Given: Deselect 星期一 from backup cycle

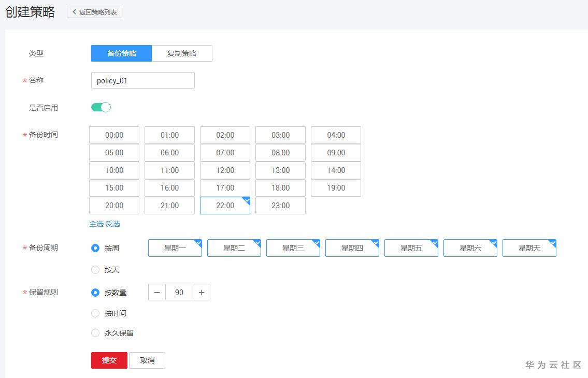Looking at the screenshot, I should tap(175, 248).
